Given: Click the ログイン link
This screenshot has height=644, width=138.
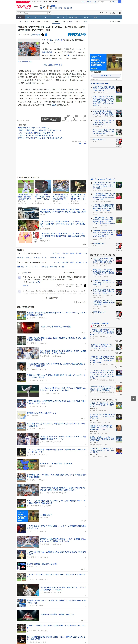Looking at the screenshot, I should pos(42,8).
